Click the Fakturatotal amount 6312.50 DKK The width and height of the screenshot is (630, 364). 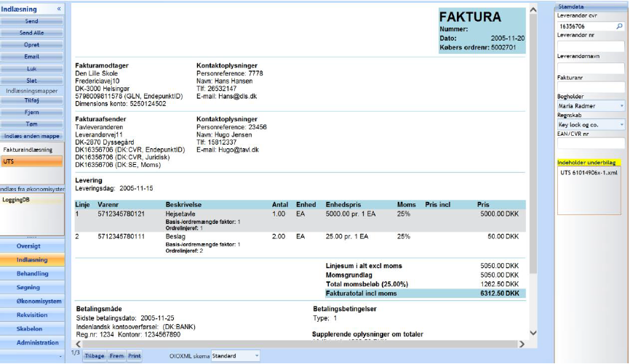(x=500, y=294)
